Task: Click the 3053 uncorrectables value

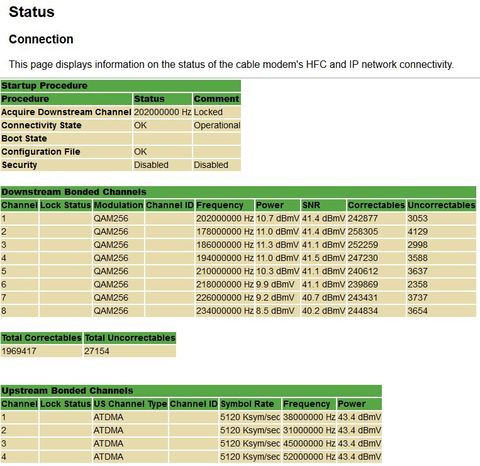Action: (417, 218)
